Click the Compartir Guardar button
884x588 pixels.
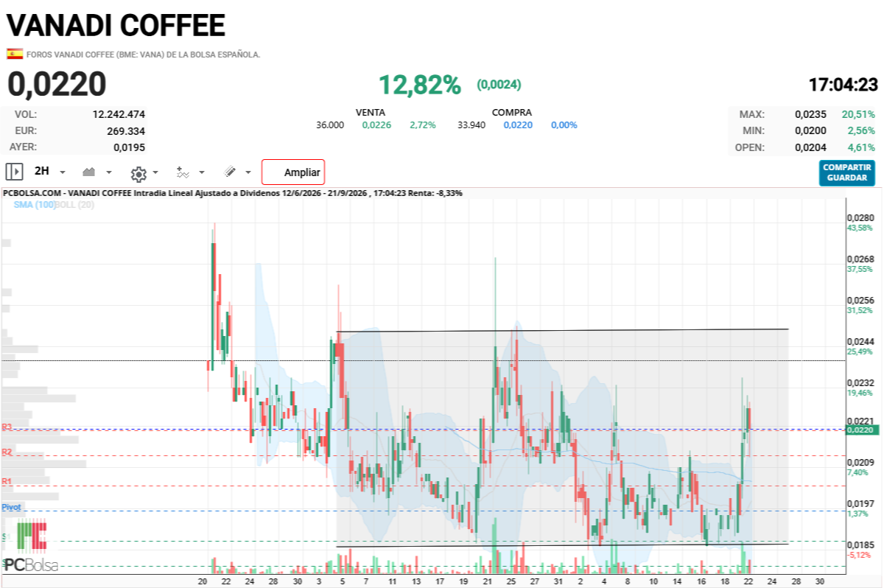click(847, 173)
